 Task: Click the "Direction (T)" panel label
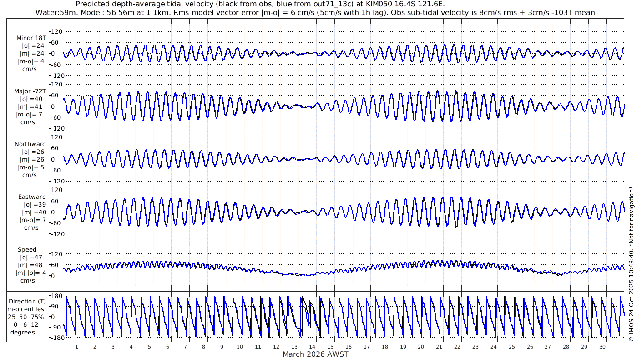(x=28, y=301)
